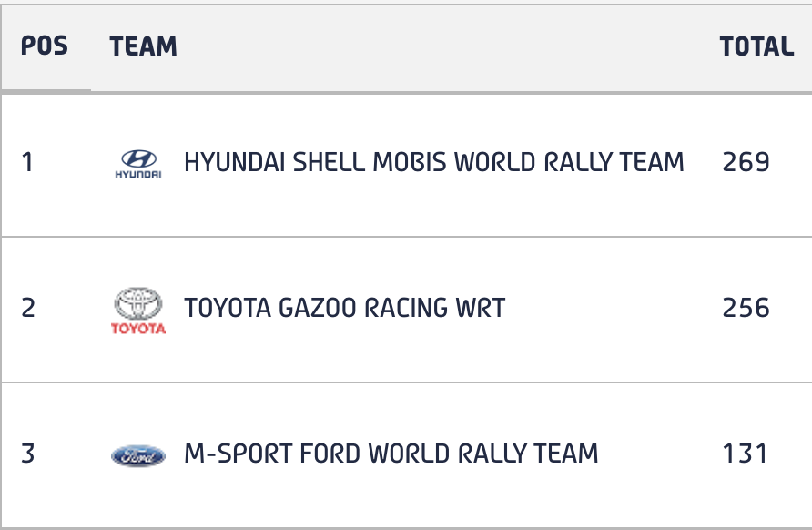The image size is (812, 530).
Task: Click the word FORD in the M-Sport name
Action: (330, 454)
